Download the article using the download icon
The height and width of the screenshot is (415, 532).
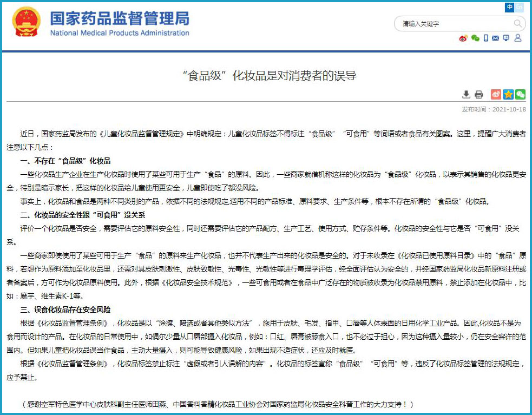coord(466,95)
